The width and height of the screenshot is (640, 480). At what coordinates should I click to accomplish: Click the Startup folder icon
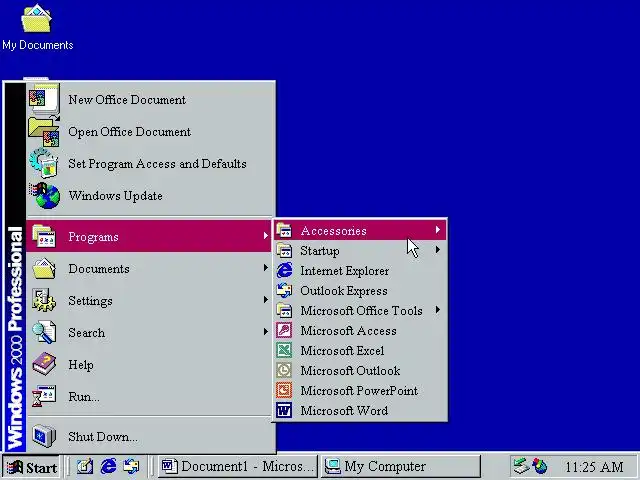284,250
